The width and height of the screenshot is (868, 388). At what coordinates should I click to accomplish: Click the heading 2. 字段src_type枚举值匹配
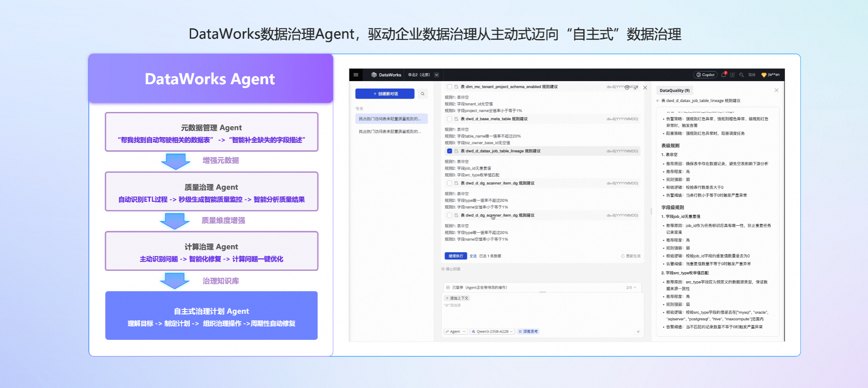[x=685, y=273]
